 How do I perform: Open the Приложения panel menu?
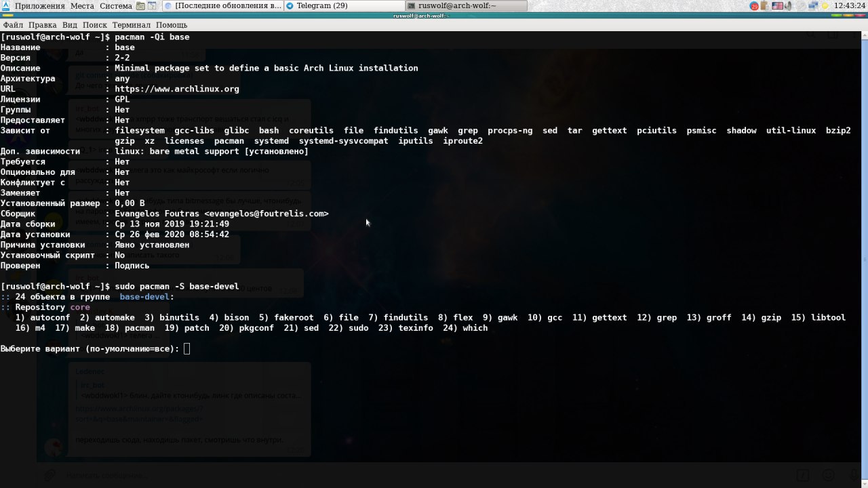(x=39, y=6)
